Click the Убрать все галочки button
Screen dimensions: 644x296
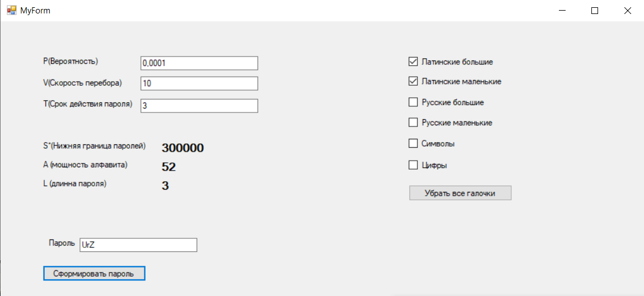click(x=460, y=193)
